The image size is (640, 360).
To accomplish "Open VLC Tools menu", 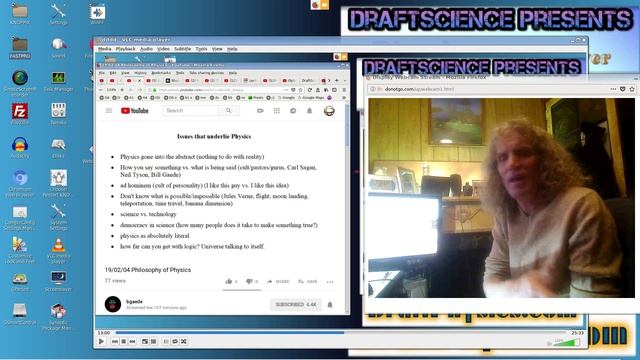I will pos(201,49).
